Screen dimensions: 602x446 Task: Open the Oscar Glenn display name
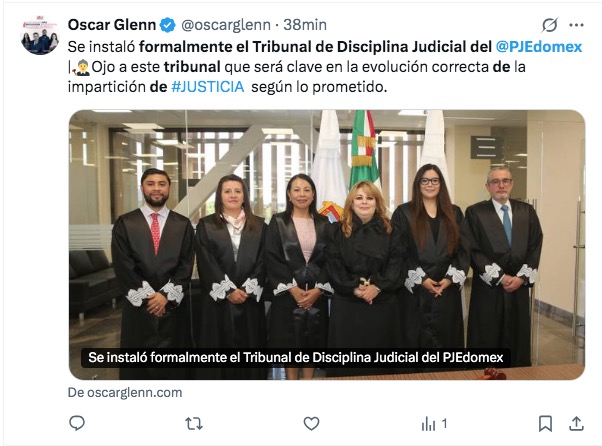[x=112, y=25]
